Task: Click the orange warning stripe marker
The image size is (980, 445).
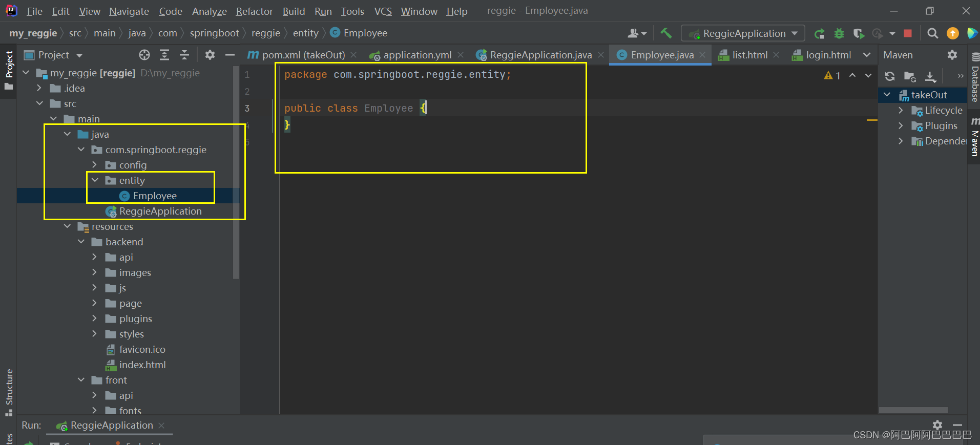Action: [x=872, y=120]
